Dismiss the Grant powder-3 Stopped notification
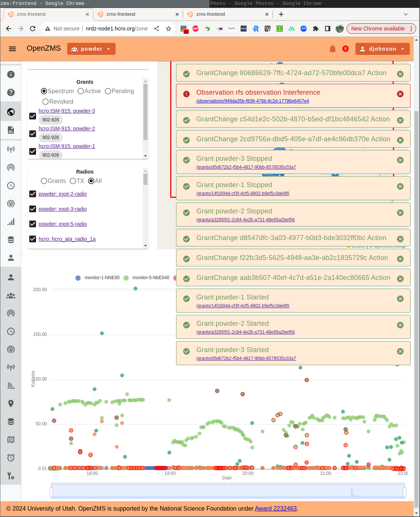This screenshot has height=517, width=420. coord(400,160)
